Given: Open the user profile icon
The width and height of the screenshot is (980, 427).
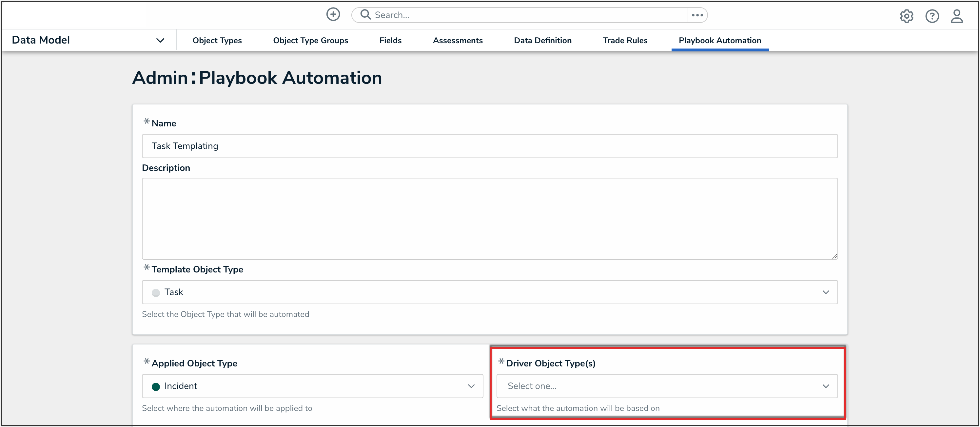Looking at the screenshot, I should click(x=956, y=16).
